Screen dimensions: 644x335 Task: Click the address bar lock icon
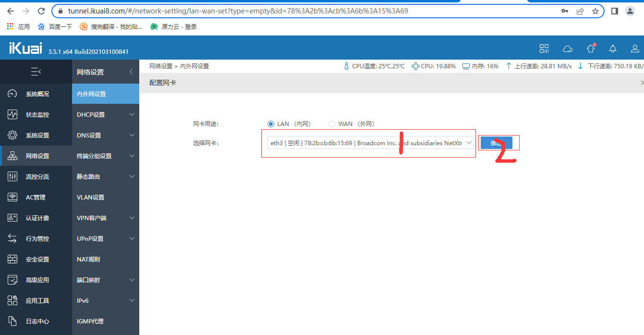point(60,11)
